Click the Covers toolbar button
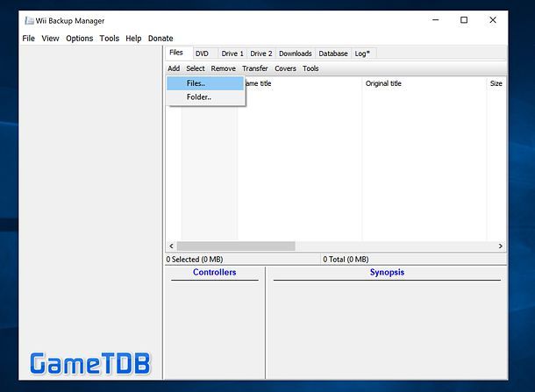 coord(285,68)
